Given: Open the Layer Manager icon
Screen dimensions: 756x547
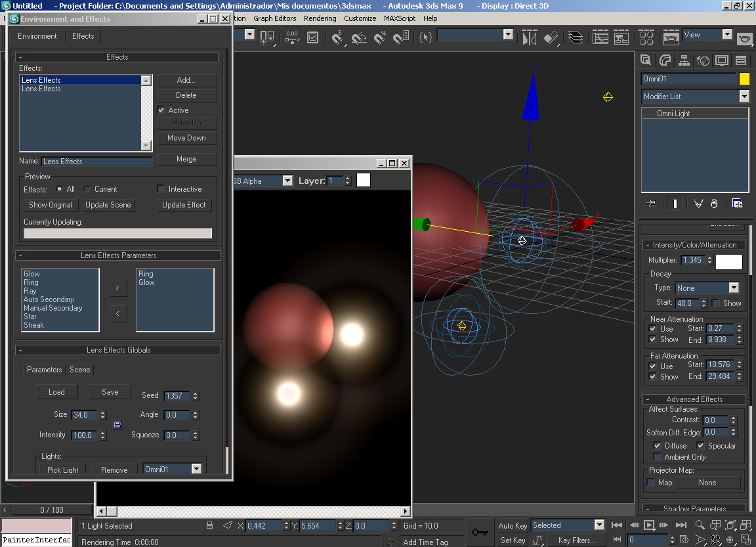Looking at the screenshot, I should tap(575, 38).
